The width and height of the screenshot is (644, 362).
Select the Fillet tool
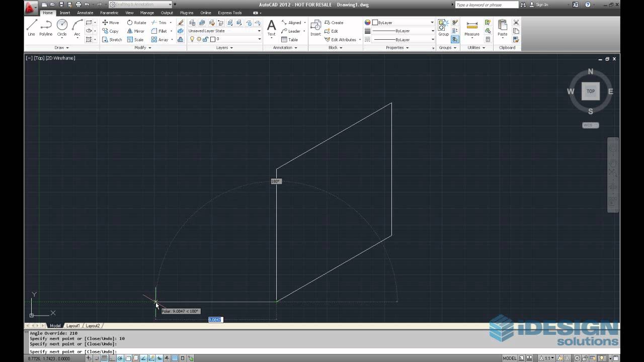point(159,31)
